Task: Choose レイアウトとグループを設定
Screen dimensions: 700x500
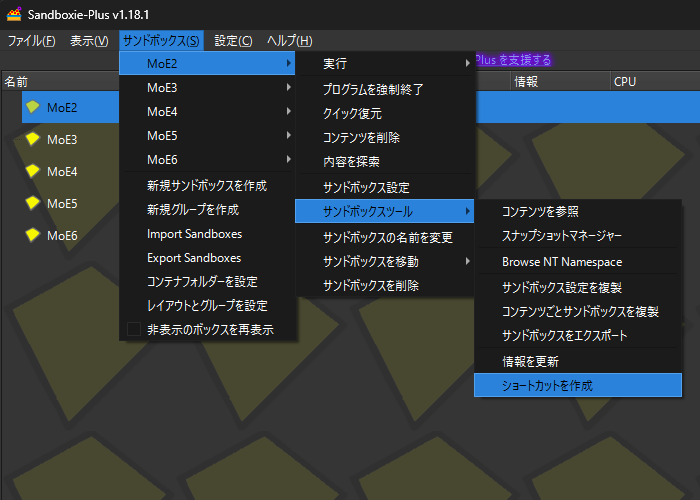Action: tap(207, 306)
